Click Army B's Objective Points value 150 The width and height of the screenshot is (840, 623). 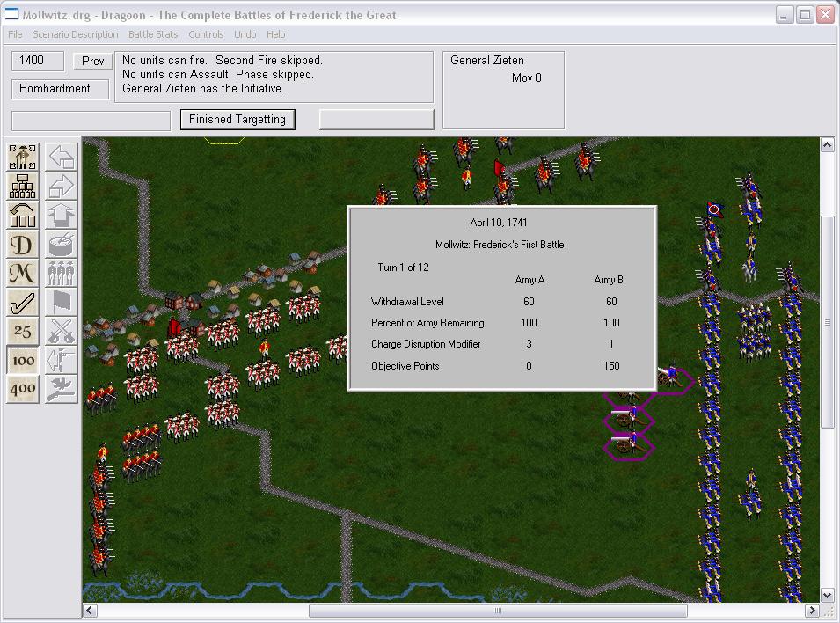(x=611, y=366)
